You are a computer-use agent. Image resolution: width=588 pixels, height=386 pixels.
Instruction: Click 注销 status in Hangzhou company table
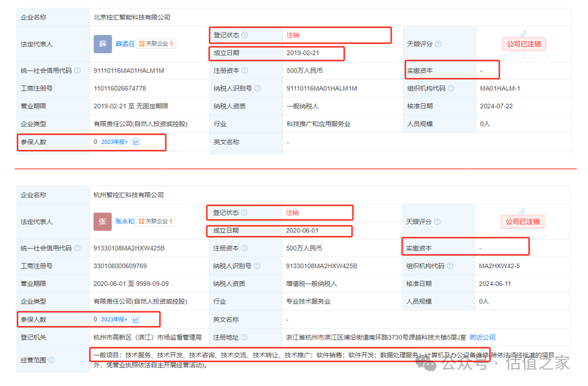tap(292, 213)
